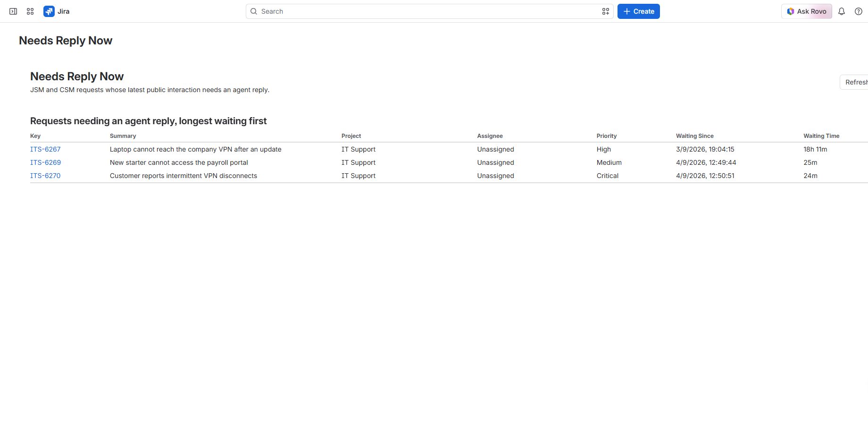Select 'Customer reports intermittent VPN disconnects' summary
This screenshot has height=425, width=868.
pyautogui.click(x=184, y=176)
